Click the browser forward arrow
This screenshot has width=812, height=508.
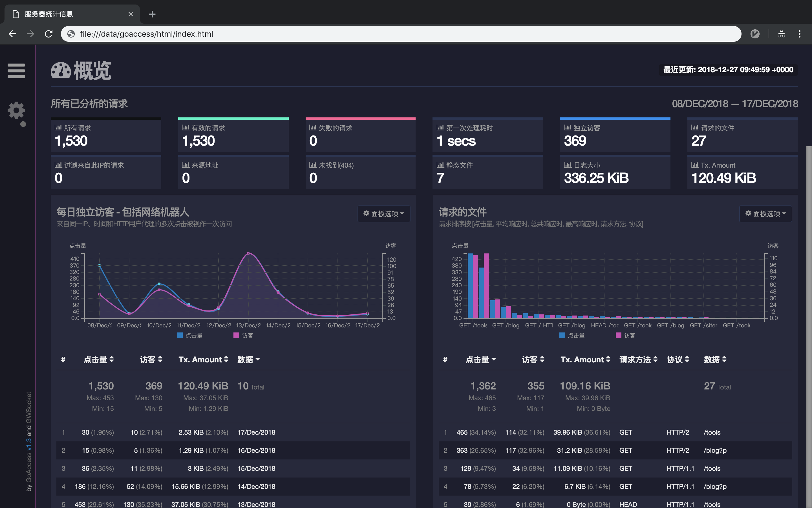click(30, 34)
